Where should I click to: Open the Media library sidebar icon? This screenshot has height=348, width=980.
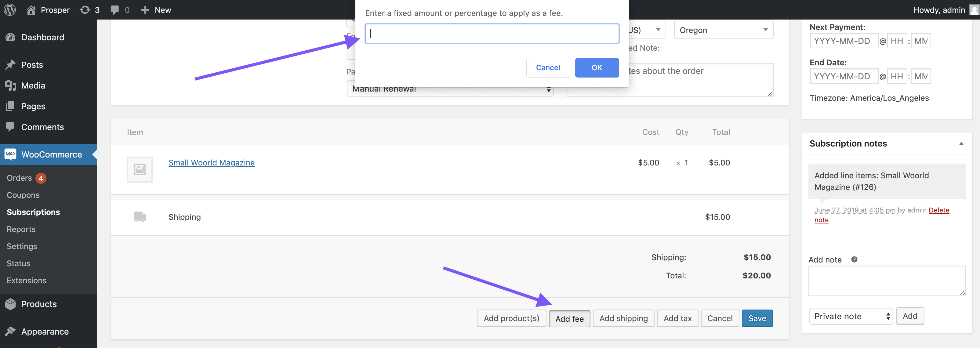pos(11,85)
